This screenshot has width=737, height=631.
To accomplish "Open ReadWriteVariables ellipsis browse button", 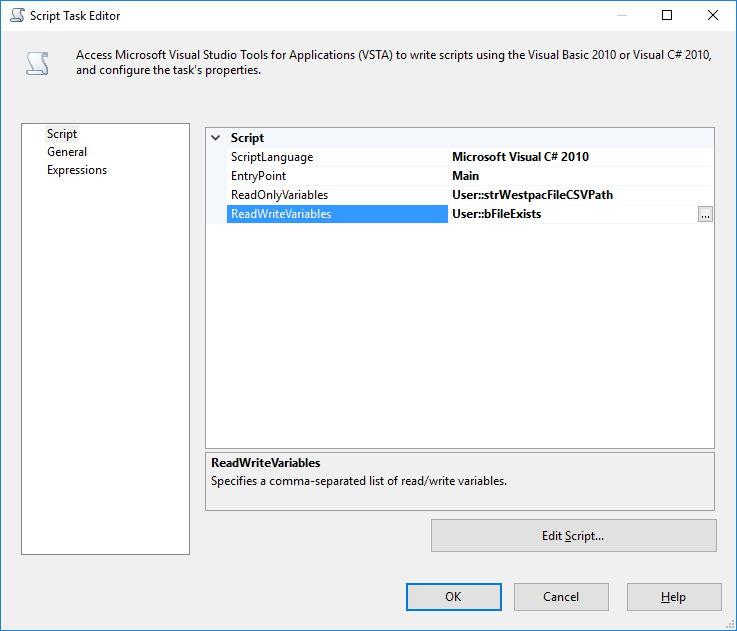I will pos(705,214).
